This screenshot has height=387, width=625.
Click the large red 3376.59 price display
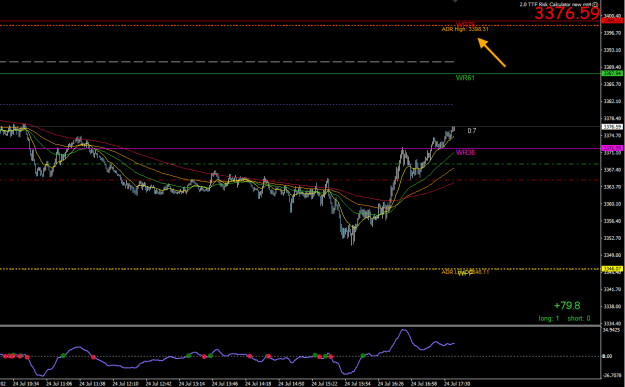coord(567,13)
